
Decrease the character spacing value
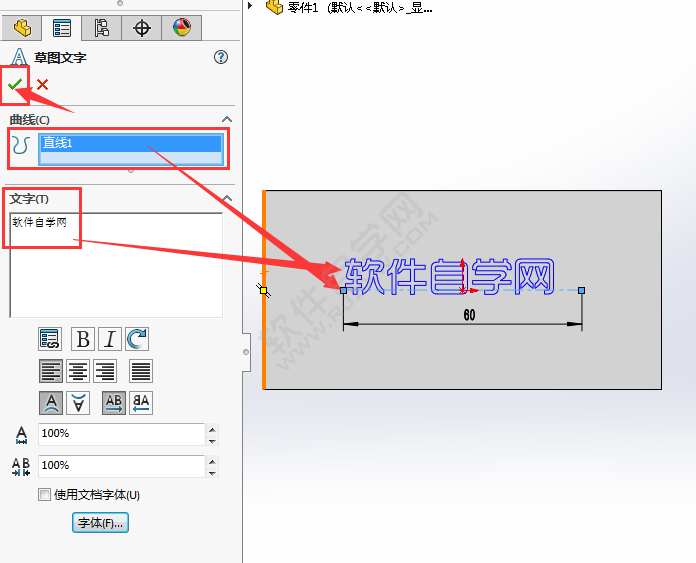tap(212, 472)
